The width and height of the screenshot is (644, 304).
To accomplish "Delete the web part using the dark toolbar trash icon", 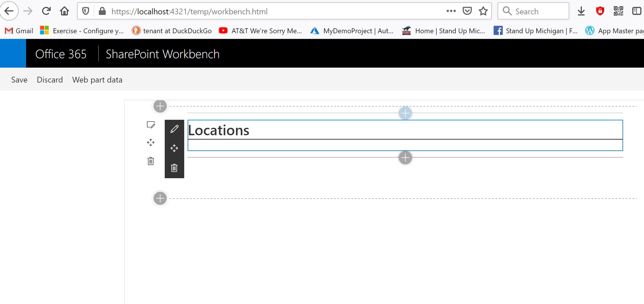I will [x=174, y=168].
